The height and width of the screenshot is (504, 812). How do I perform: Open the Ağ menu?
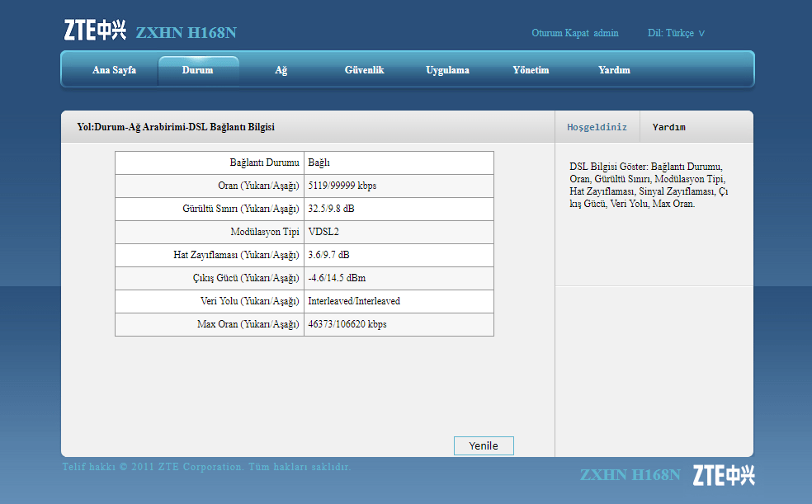coord(281,70)
